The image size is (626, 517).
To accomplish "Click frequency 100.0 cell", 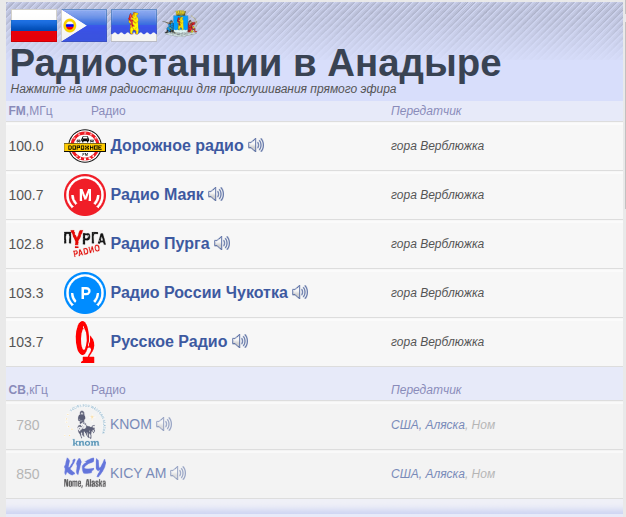I will click(x=26, y=146).
